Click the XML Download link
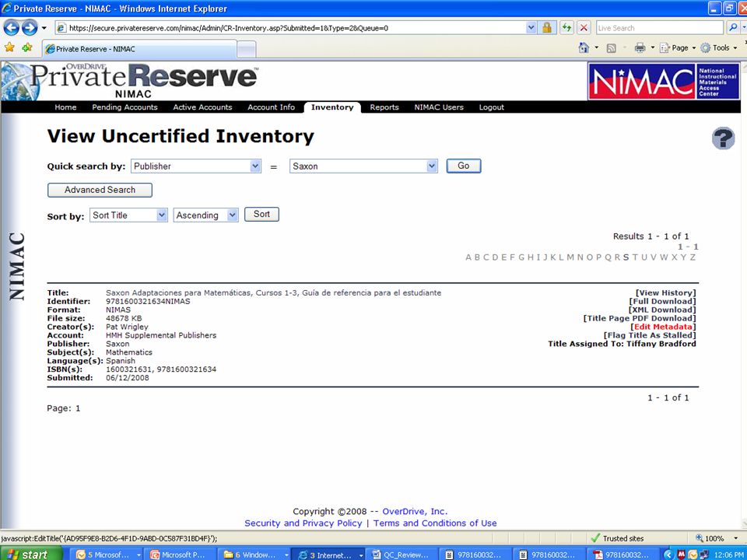The height and width of the screenshot is (560, 747). pyautogui.click(x=661, y=310)
